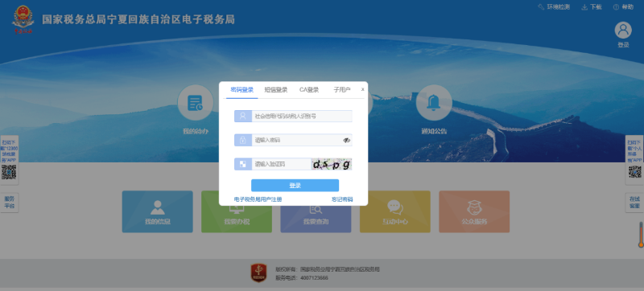Click the service phone 4007123666
This screenshot has width=644, height=291.
(x=314, y=278)
